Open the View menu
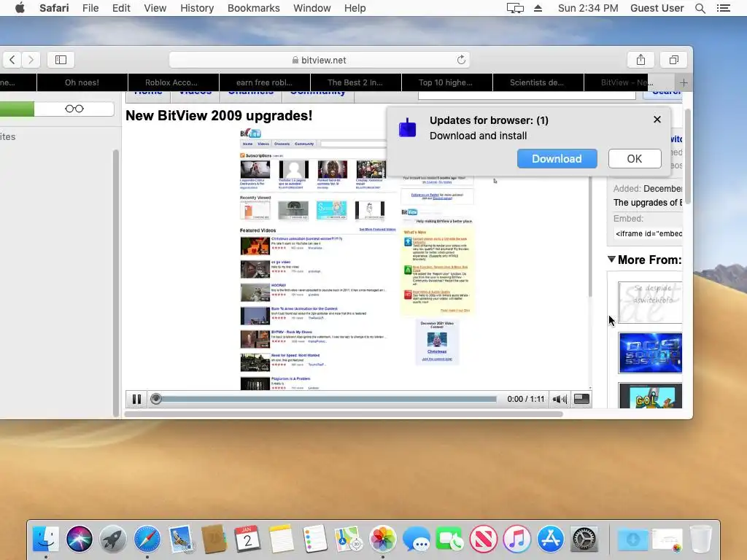The image size is (747, 560). click(x=155, y=8)
